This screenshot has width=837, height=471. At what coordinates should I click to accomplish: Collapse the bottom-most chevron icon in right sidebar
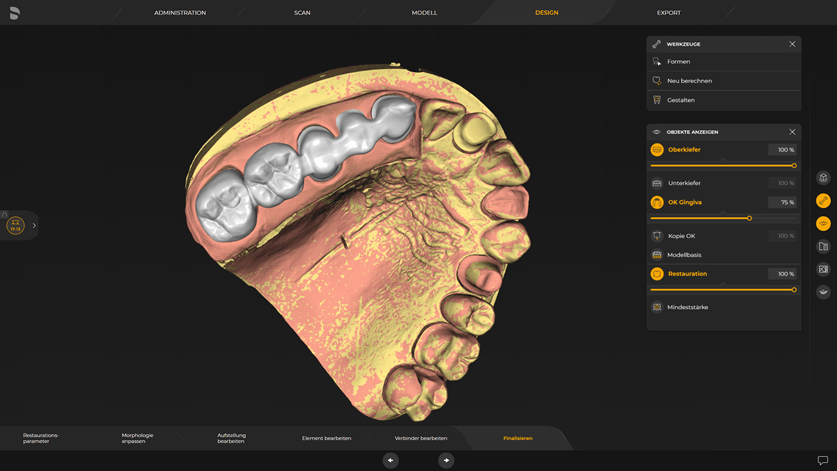tap(823, 292)
